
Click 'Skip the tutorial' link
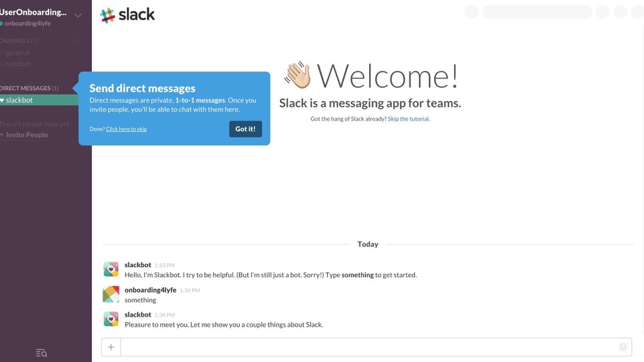408,119
